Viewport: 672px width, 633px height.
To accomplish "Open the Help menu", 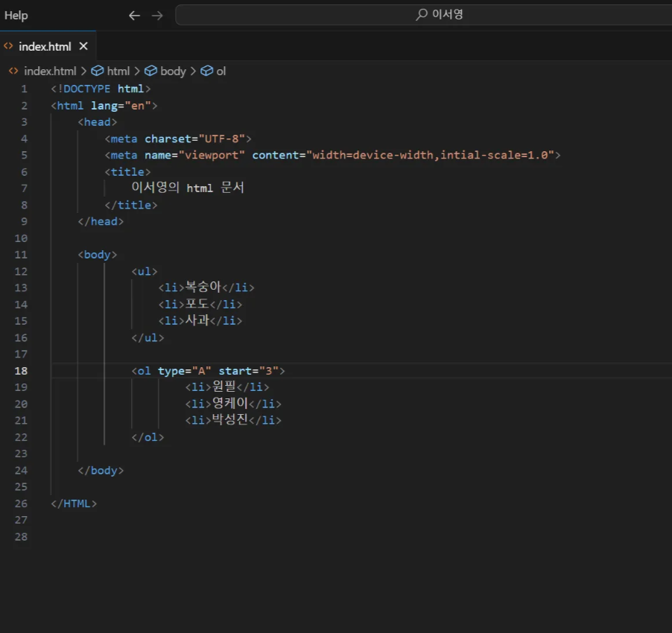I will [x=16, y=15].
